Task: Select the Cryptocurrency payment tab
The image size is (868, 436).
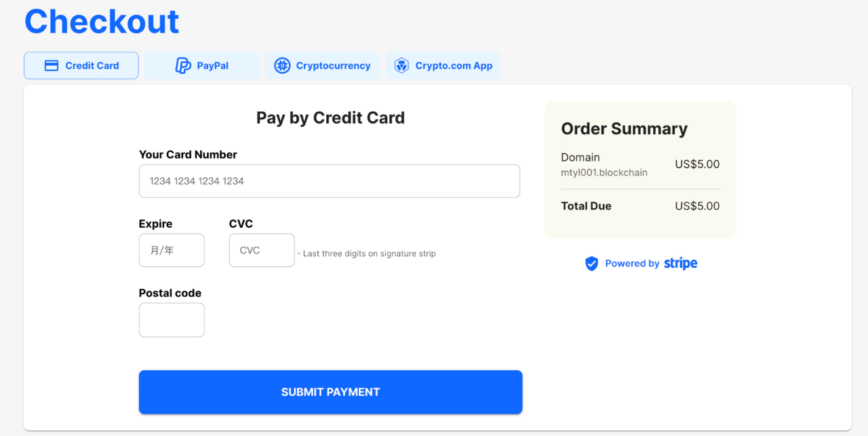Action: [x=323, y=66]
